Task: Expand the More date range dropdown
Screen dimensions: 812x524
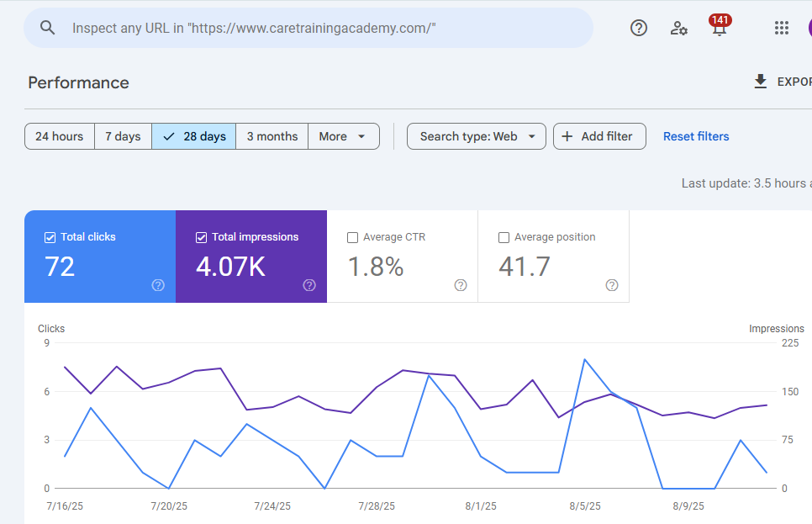Action: [343, 136]
